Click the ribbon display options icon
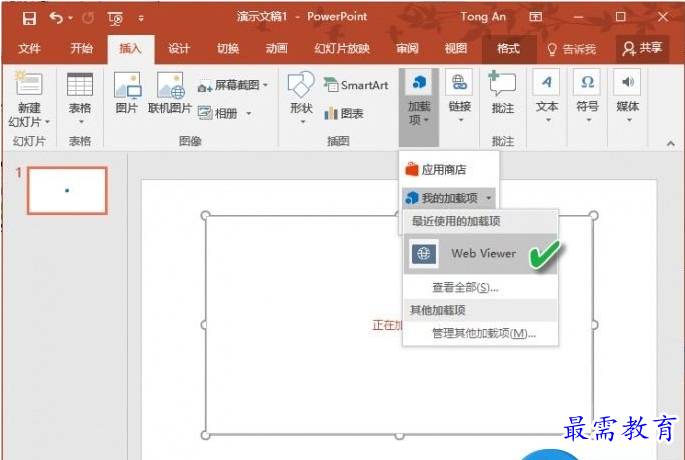Screen dimensions: 685x460 point(536,17)
